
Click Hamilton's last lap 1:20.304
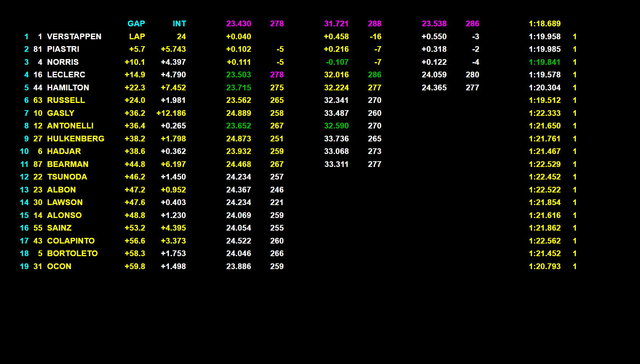[545, 88]
